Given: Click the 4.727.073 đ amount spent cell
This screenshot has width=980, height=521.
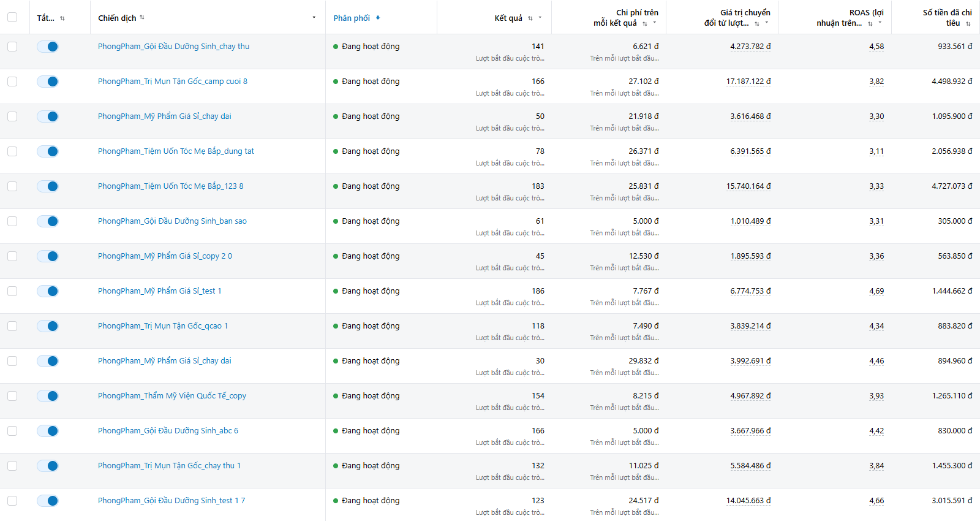Looking at the screenshot, I should (x=952, y=186).
